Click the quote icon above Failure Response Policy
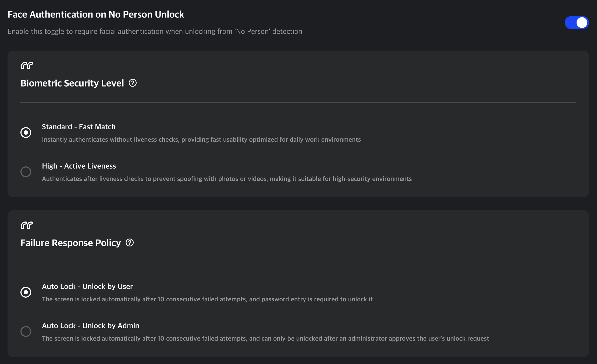This screenshot has height=364, width=597. (27, 225)
